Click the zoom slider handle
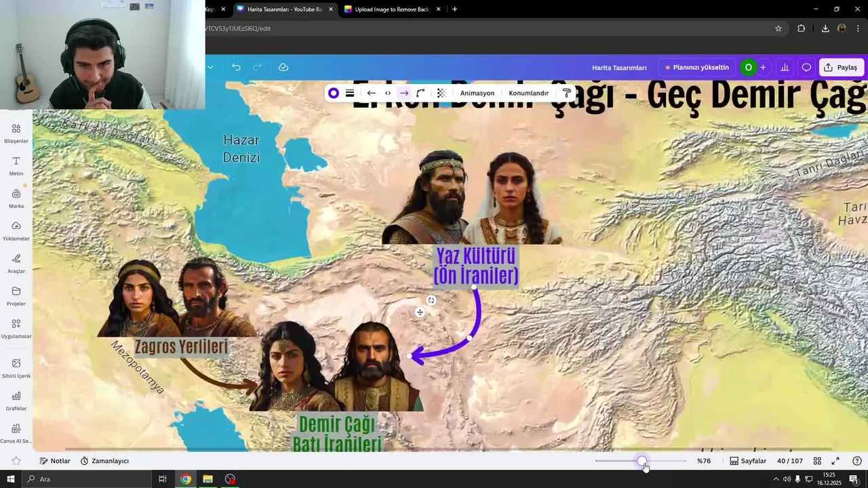Screen dimensions: 868x488 pos(642,462)
